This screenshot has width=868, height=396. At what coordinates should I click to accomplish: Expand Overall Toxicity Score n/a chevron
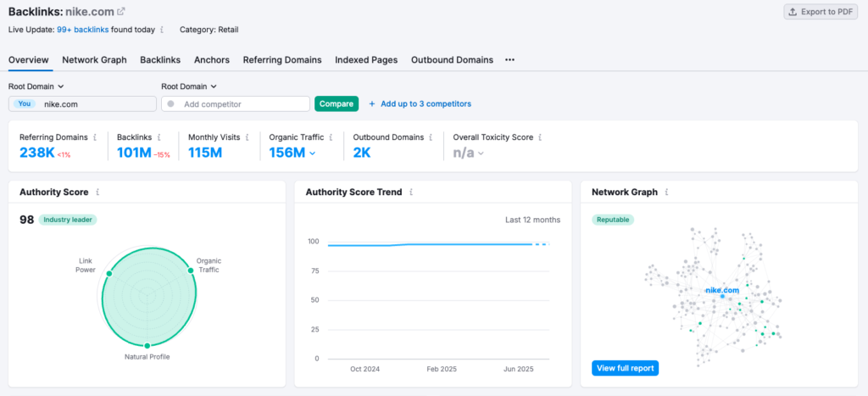pyautogui.click(x=481, y=153)
